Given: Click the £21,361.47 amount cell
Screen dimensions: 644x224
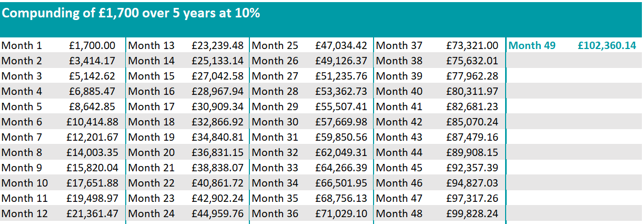Looking at the screenshot, I should [x=92, y=213].
